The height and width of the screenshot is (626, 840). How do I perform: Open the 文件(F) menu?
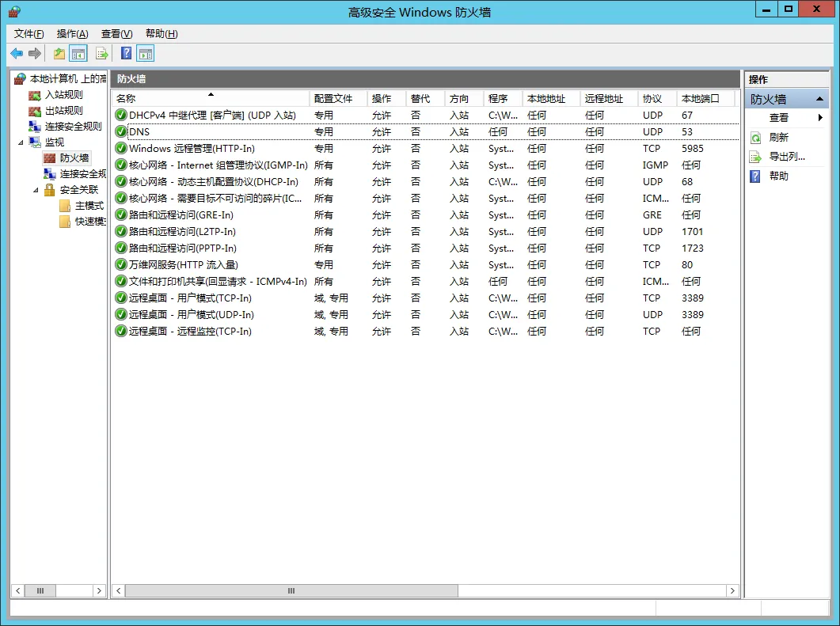(29, 34)
